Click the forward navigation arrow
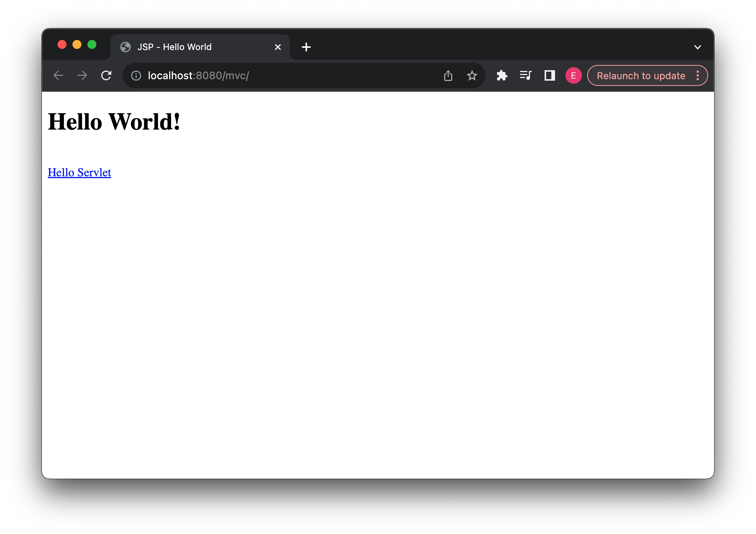The height and width of the screenshot is (534, 756). pos(82,75)
